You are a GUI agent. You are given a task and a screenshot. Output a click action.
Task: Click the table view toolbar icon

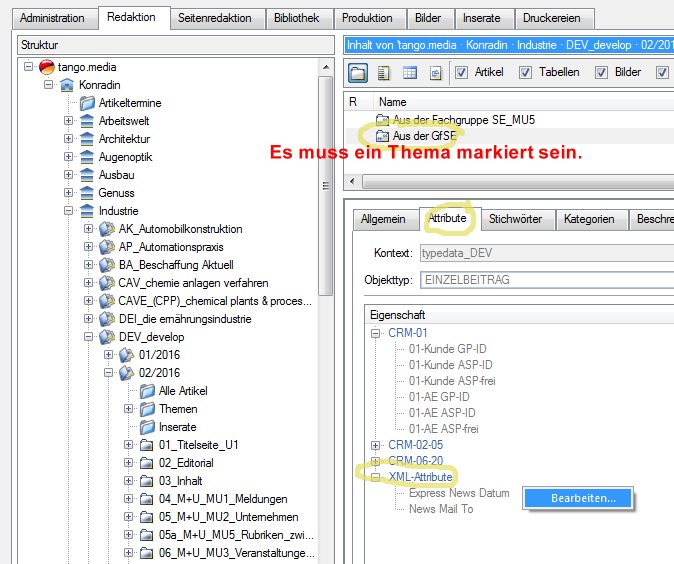410,73
